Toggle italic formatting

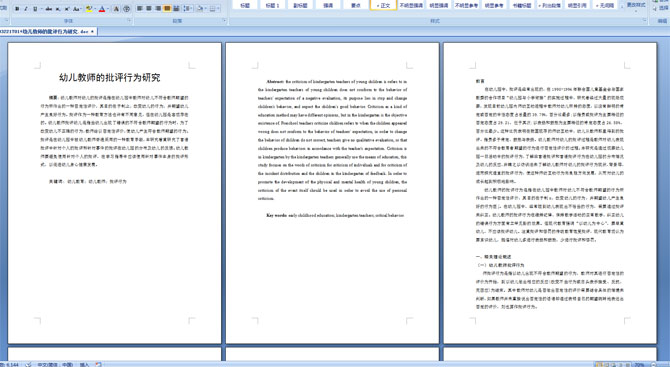(x=26, y=9)
